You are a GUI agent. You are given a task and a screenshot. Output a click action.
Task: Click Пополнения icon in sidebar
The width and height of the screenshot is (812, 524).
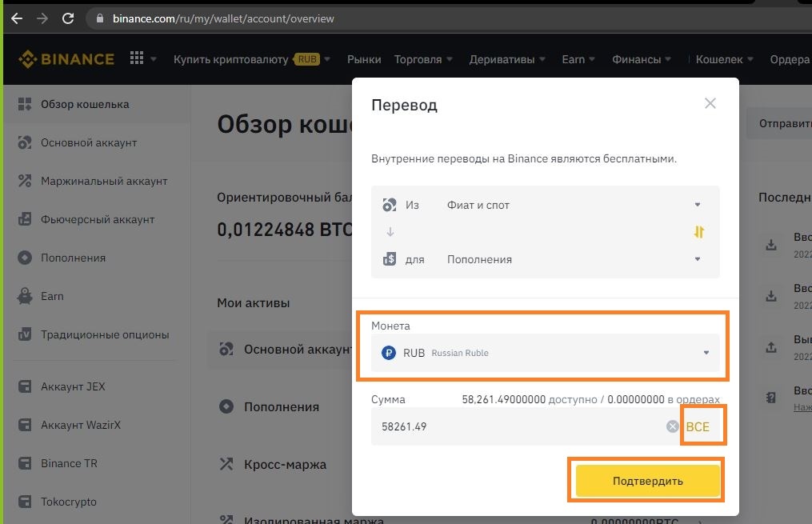[x=24, y=258]
